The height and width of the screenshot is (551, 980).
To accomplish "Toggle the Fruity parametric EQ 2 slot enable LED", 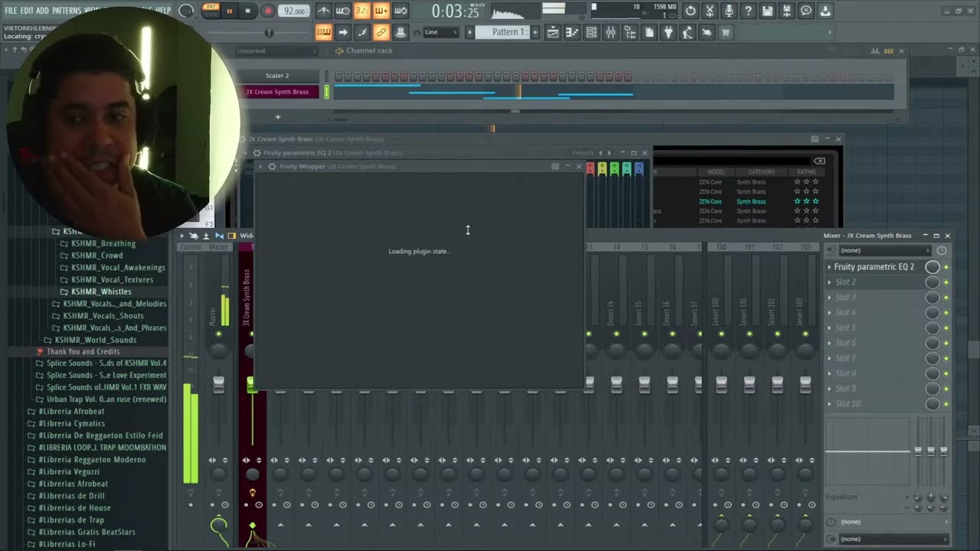I will coord(946,267).
